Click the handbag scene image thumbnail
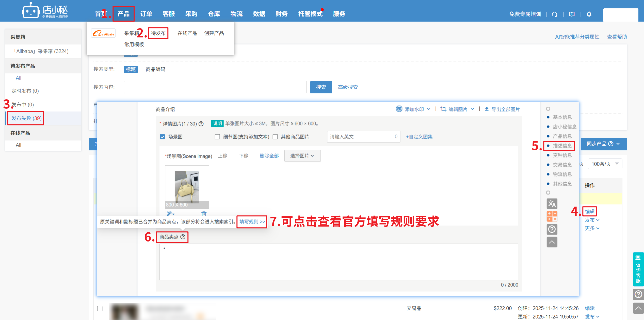 click(x=187, y=187)
